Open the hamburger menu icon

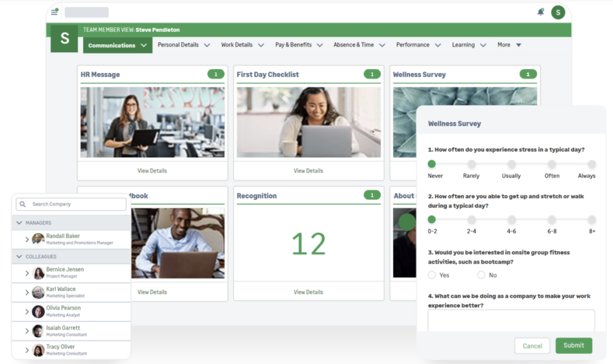click(54, 12)
